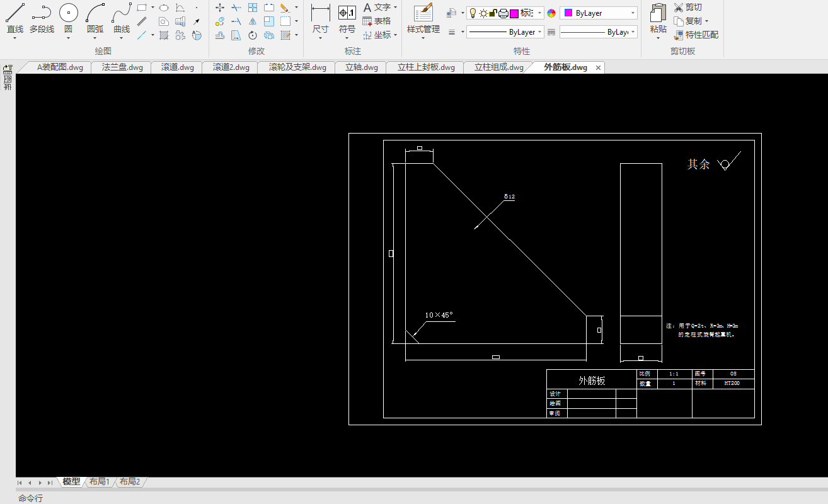Image resolution: width=828 pixels, height=504 pixels.
Task: Switch to the 法兰盘.dwg tab
Action: (122, 67)
